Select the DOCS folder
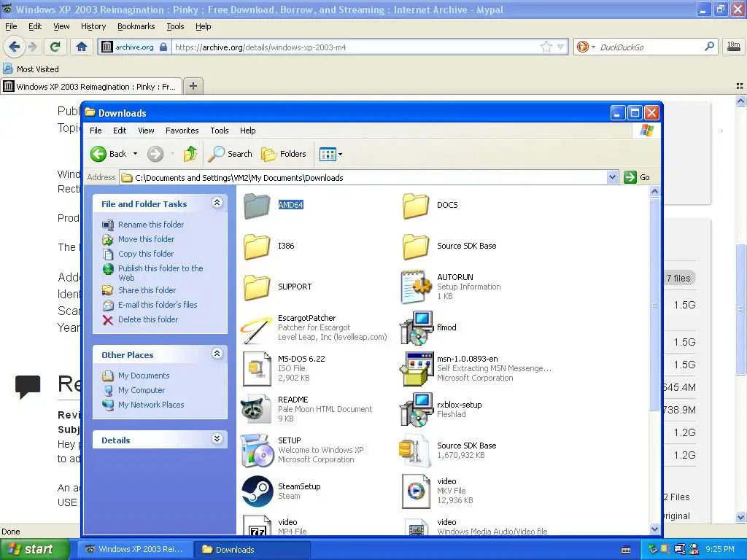747x560 pixels. [430, 205]
